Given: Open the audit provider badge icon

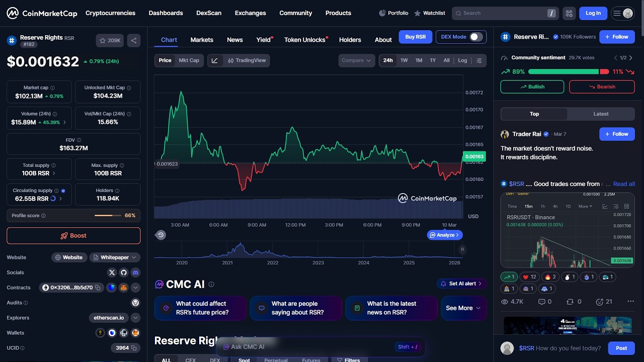Looking at the screenshot, I should (135, 303).
